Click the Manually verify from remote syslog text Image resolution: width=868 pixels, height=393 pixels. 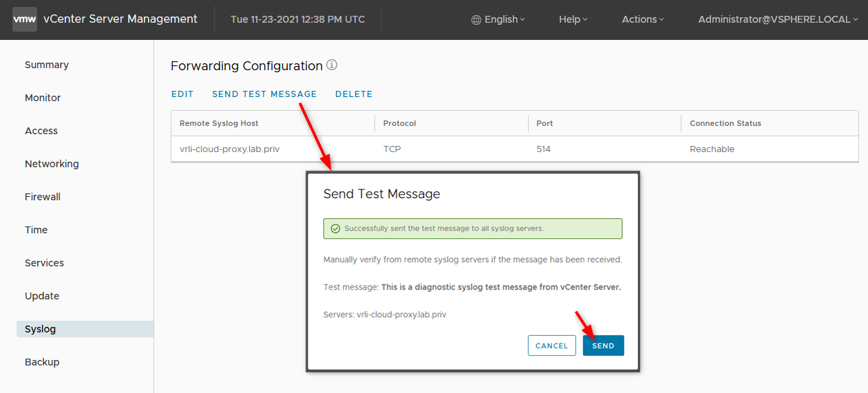tap(473, 259)
